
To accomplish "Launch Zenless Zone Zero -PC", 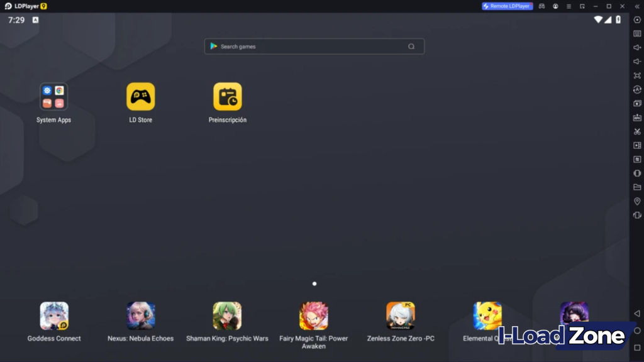I will click(400, 316).
